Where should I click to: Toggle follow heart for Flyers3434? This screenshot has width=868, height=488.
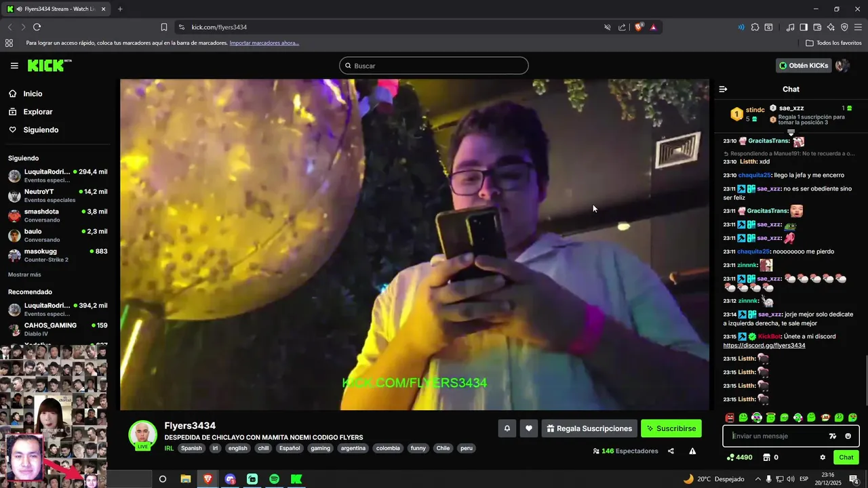[529, 428]
